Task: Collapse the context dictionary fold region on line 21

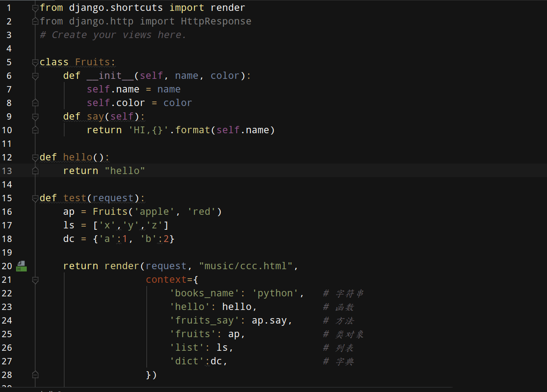Action: click(x=35, y=279)
